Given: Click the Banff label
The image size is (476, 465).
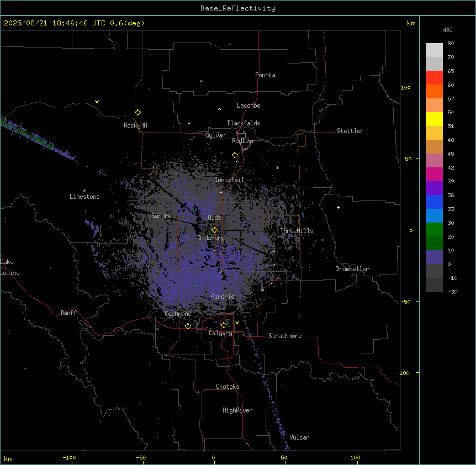Looking at the screenshot, I should [68, 313].
